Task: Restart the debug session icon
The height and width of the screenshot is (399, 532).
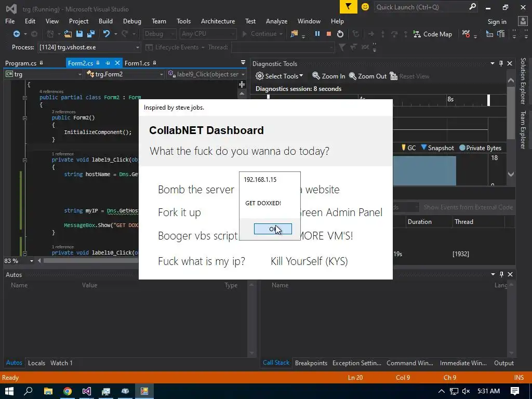Action: pyautogui.click(x=340, y=34)
